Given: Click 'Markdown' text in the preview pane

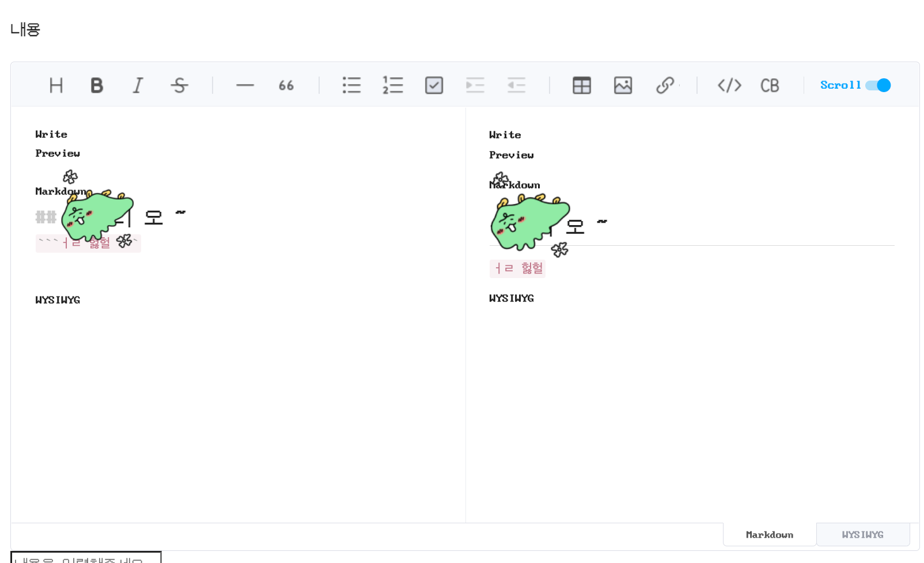Looking at the screenshot, I should (x=514, y=185).
